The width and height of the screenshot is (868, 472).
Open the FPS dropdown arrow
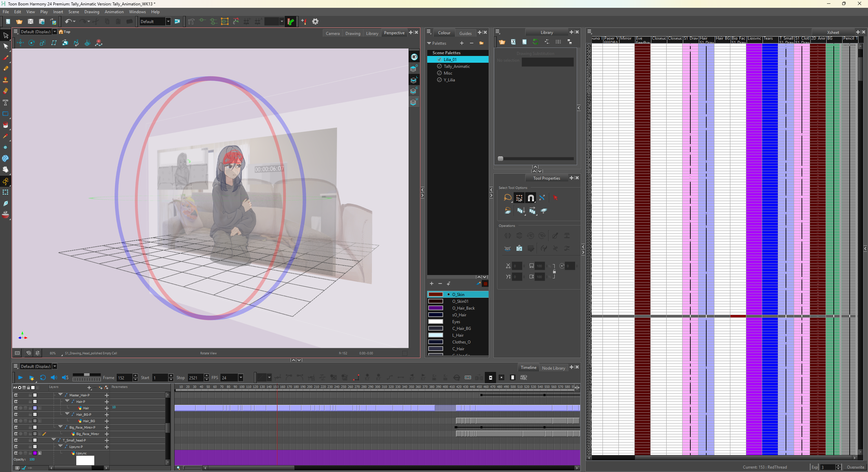point(241,377)
